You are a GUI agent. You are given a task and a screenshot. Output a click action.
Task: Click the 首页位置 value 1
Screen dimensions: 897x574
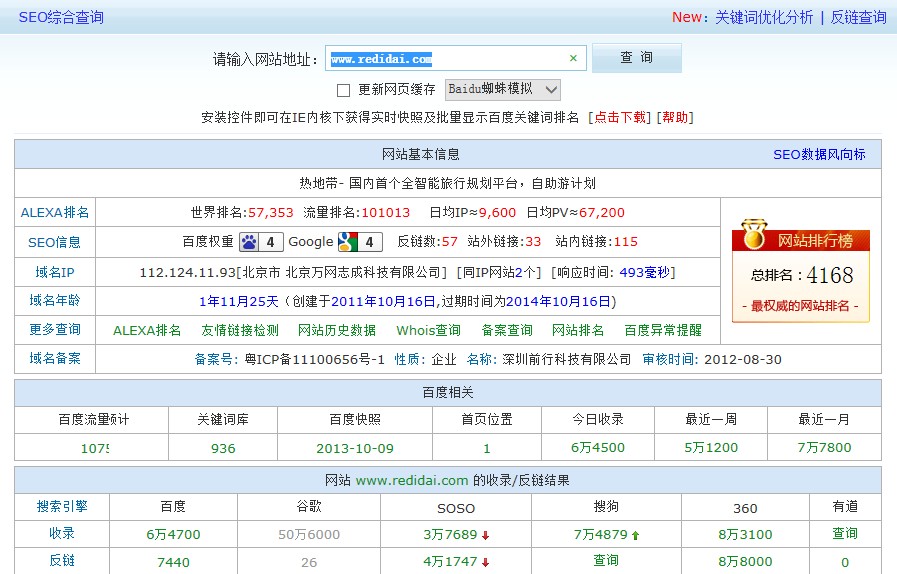487,449
